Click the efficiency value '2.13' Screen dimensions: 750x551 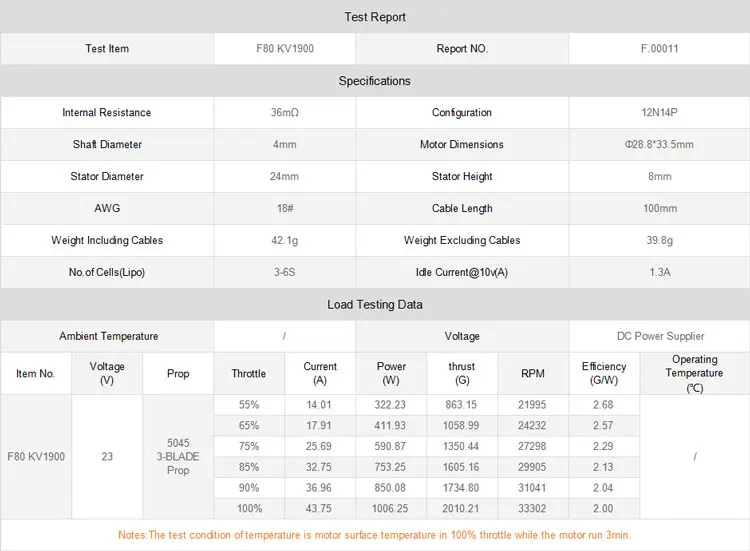tap(603, 467)
